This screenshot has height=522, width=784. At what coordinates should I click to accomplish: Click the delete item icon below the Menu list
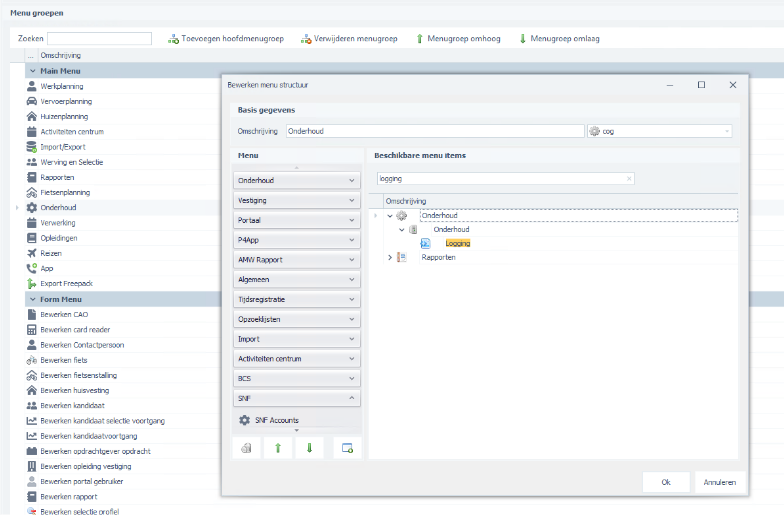point(246,448)
